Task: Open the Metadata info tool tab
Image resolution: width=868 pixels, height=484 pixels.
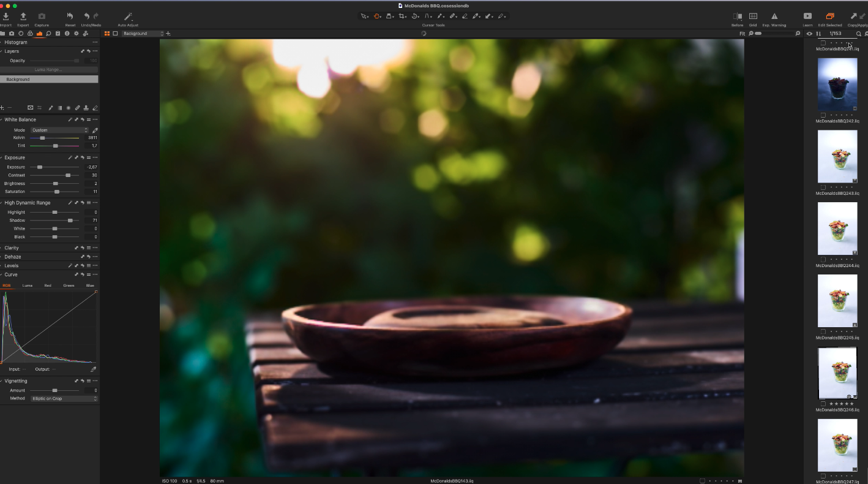Action: [x=67, y=34]
